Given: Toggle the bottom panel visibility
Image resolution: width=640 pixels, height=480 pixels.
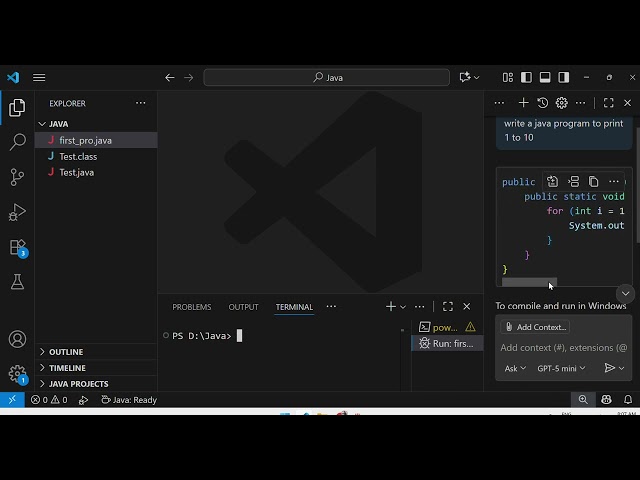Looking at the screenshot, I should [x=545, y=78].
